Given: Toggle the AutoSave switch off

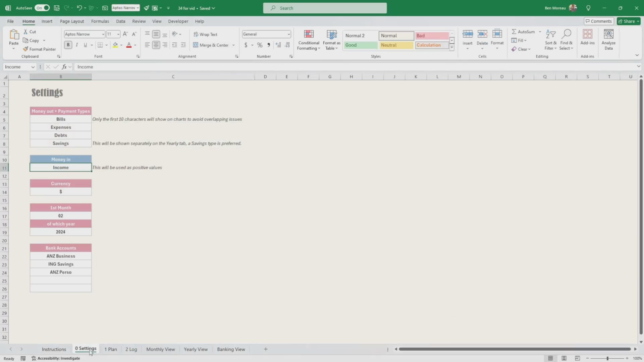Looking at the screenshot, I should (42, 8).
